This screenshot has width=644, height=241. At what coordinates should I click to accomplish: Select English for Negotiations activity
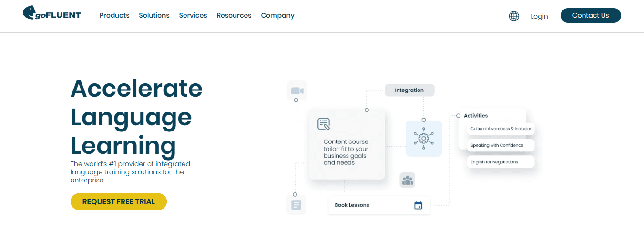pos(501,162)
